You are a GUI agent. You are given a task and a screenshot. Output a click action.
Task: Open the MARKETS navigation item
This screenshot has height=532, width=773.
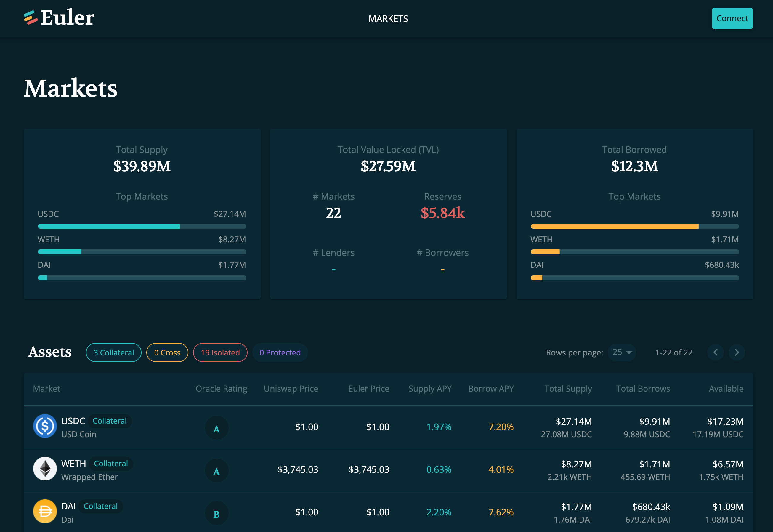pyautogui.click(x=388, y=19)
